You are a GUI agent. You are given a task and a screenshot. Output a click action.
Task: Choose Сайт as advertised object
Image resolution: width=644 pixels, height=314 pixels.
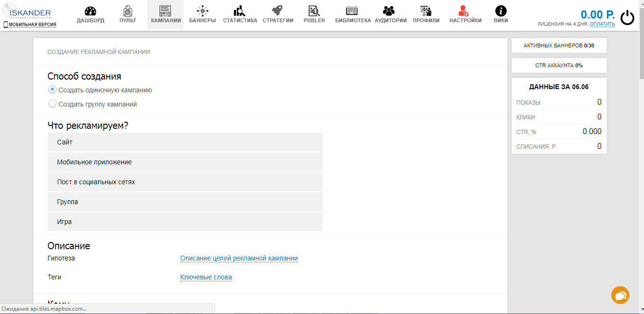[185, 142]
